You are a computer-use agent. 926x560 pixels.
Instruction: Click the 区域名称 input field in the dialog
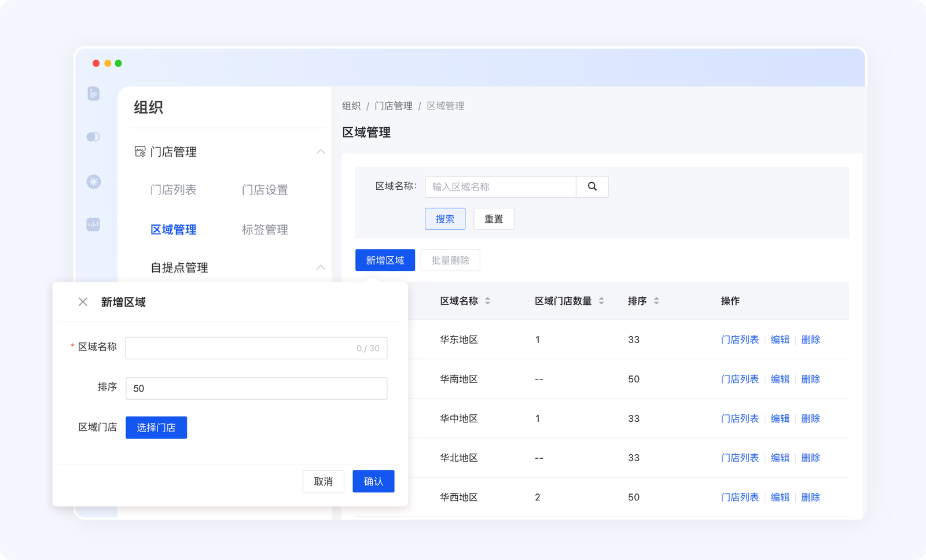256,348
